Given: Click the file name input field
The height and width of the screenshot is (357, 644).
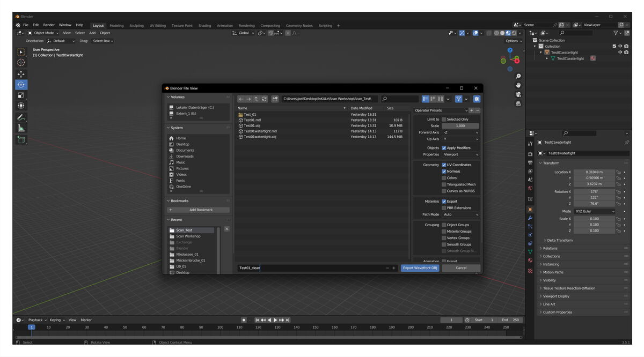Looking at the screenshot, I should [311, 268].
